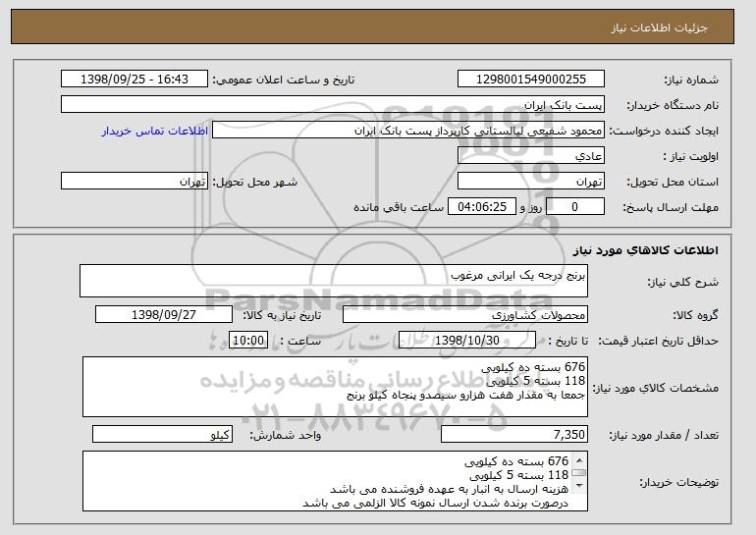Click scroll down arrow in buyer notes
The width and height of the screenshot is (756, 535).
coord(579,486)
